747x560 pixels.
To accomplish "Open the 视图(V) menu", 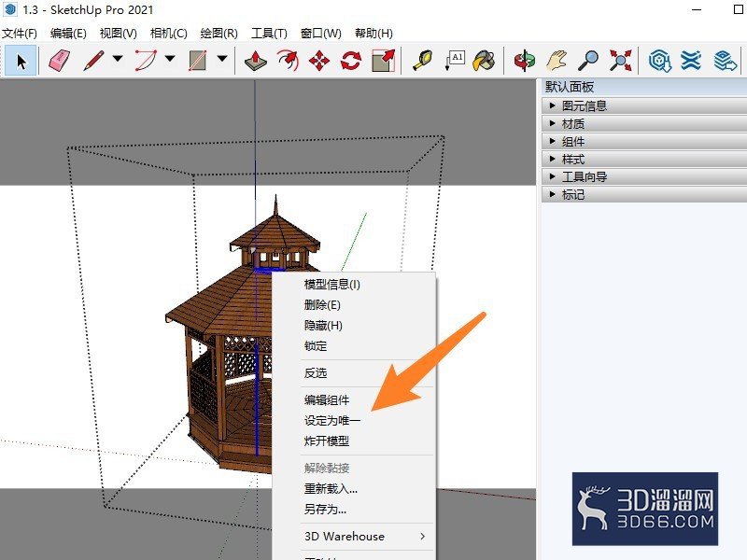I will pos(119,34).
